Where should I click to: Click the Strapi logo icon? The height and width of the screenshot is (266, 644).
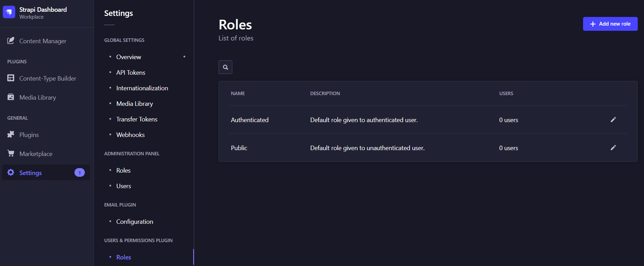(9, 12)
